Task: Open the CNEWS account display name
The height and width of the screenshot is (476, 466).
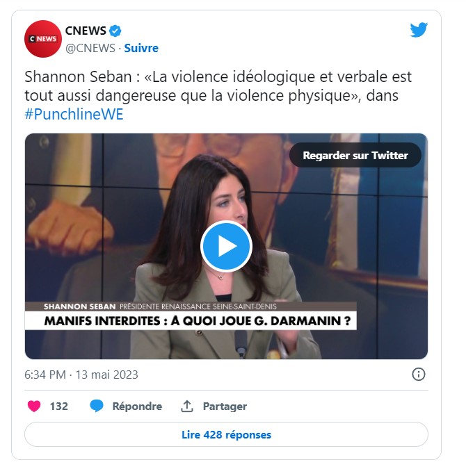Action: tap(86, 31)
